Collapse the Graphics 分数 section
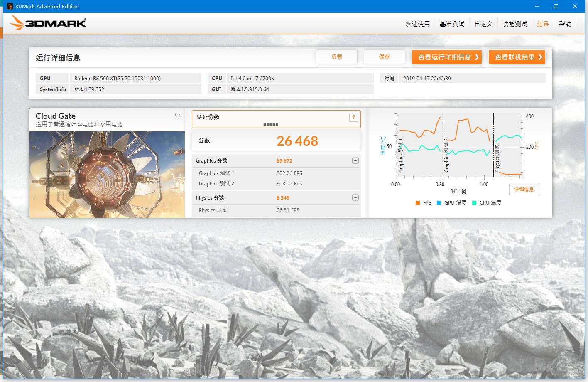Screen dimensions: 588x382 tap(355, 160)
